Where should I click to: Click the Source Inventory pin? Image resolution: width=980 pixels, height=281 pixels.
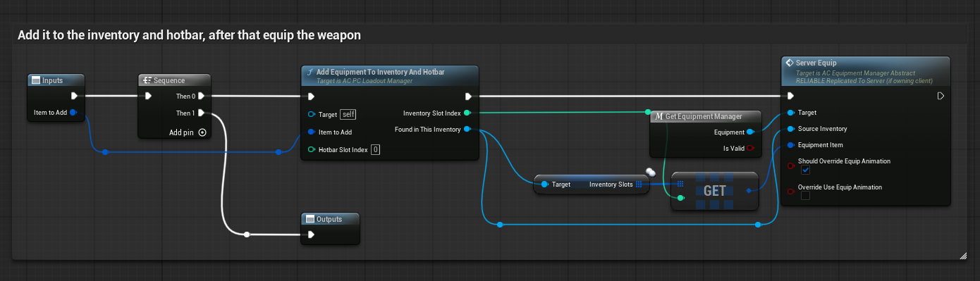click(x=790, y=129)
